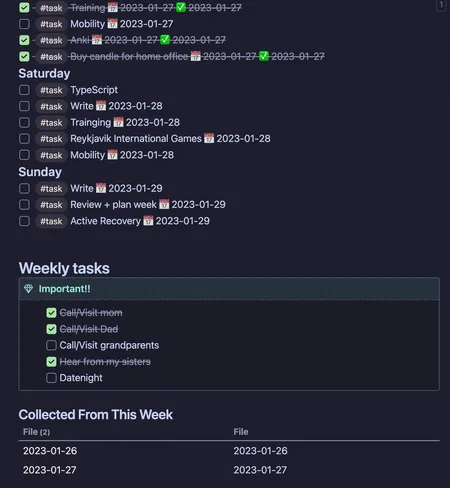
Task: Click the diamond icon beside Important!!
Action: click(x=28, y=289)
